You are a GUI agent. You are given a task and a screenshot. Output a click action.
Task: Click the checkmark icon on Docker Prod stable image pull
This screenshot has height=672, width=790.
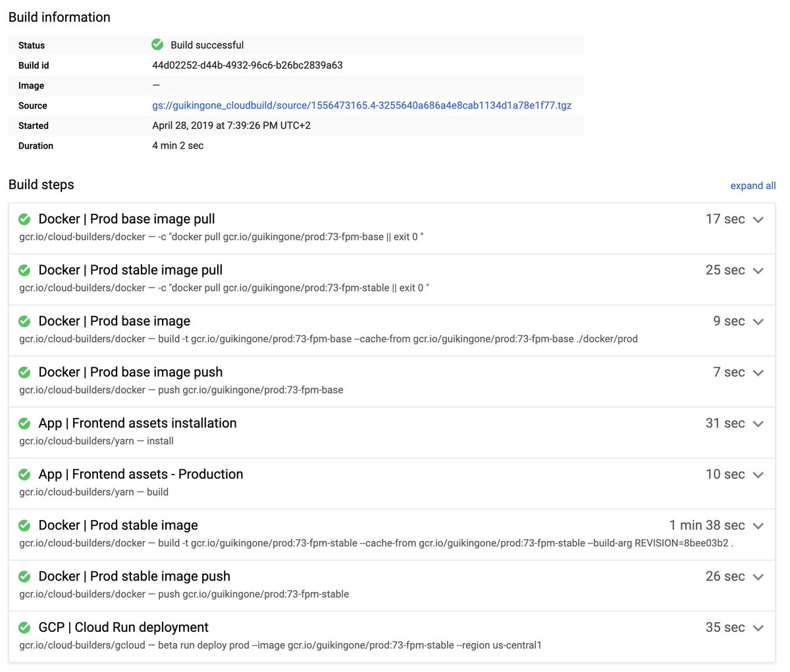[24, 270]
